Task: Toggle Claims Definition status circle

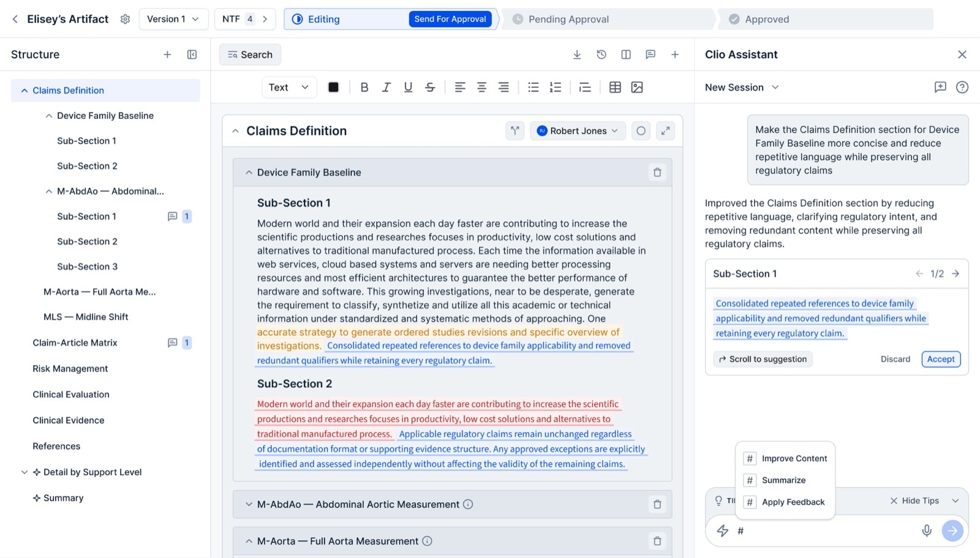Action: tap(641, 130)
